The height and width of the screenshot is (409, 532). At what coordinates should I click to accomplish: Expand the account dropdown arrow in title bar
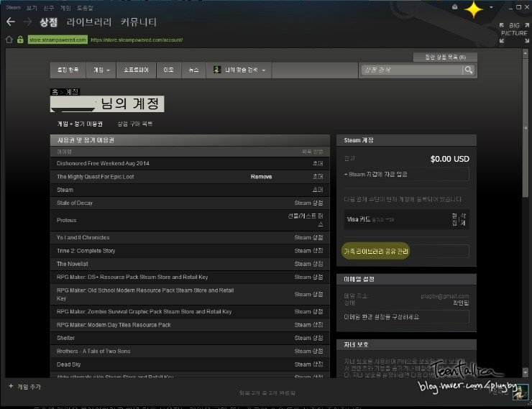491,7
